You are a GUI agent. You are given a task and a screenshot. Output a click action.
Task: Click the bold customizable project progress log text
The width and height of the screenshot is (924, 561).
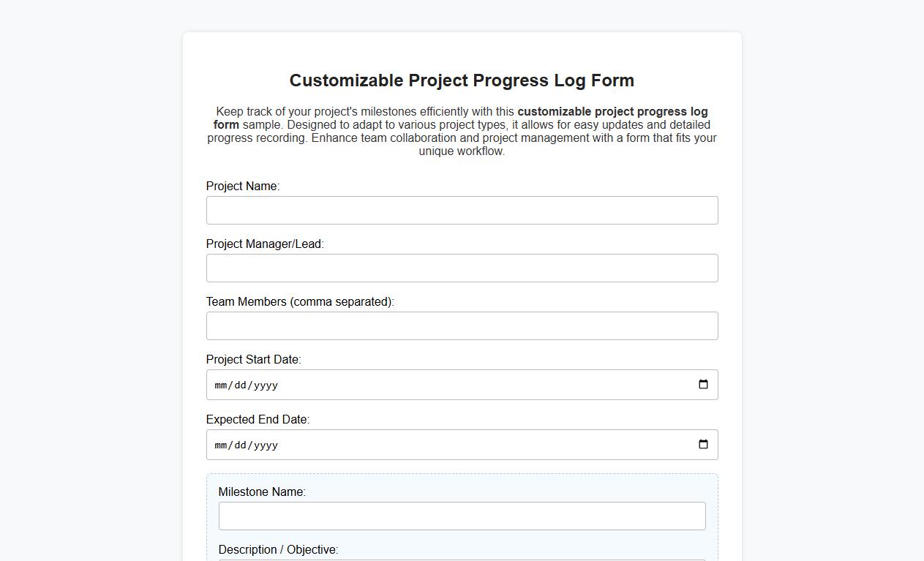coord(612,111)
